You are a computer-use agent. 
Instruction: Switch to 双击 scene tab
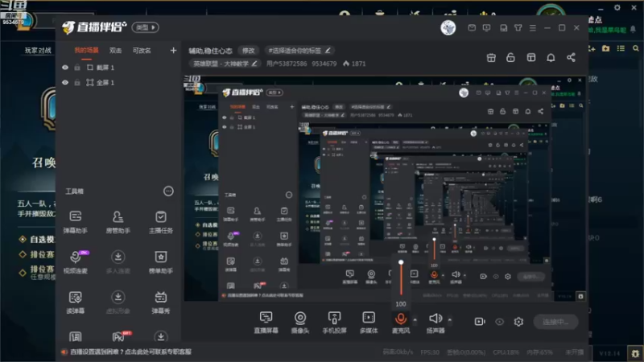[x=115, y=51]
